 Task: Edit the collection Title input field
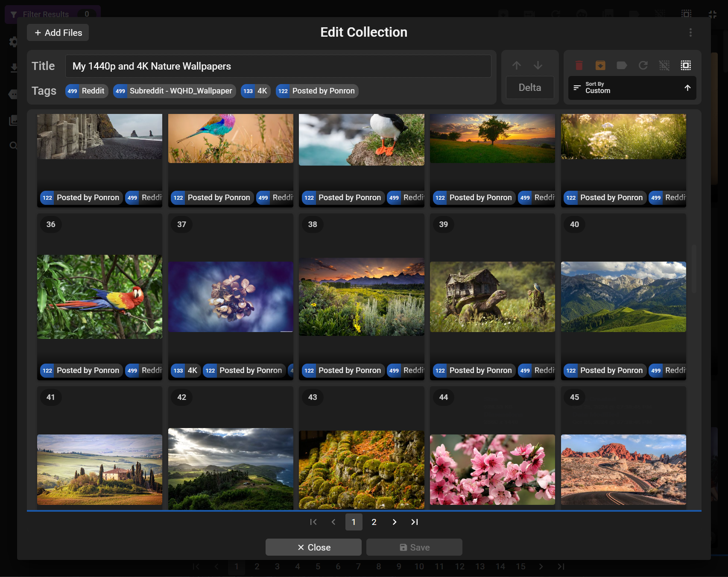(x=278, y=66)
